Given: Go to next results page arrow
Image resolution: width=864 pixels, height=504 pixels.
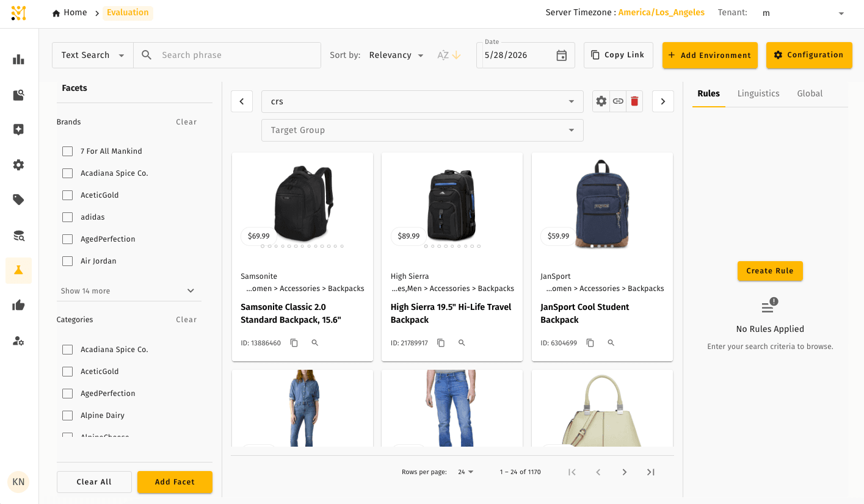Looking at the screenshot, I should coord(624,472).
